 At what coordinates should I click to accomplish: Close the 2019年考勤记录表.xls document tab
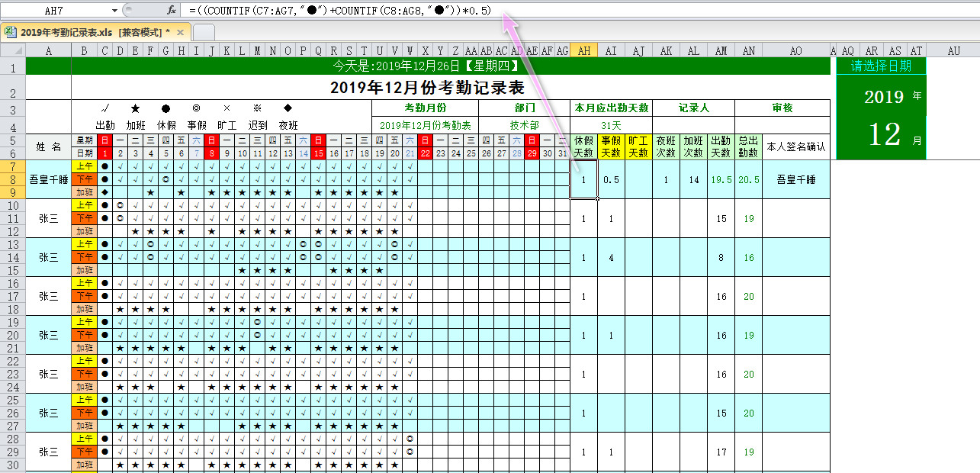click(181, 32)
